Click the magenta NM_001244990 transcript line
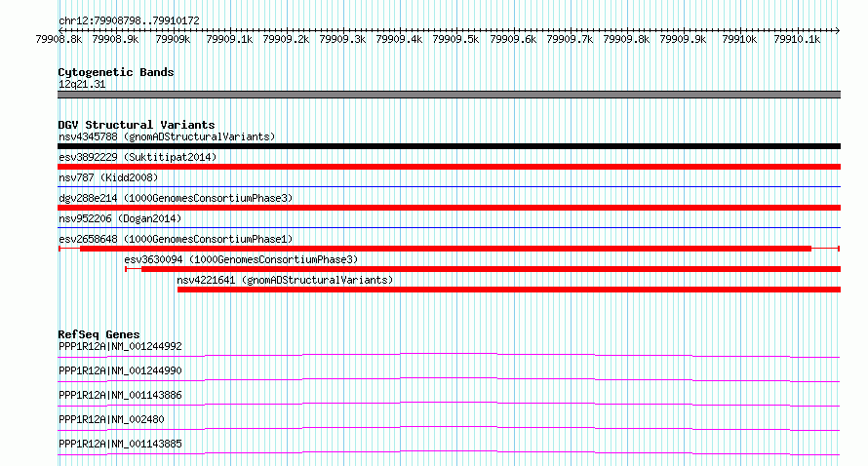Viewport: 868px width, 466px height. [x=449, y=379]
